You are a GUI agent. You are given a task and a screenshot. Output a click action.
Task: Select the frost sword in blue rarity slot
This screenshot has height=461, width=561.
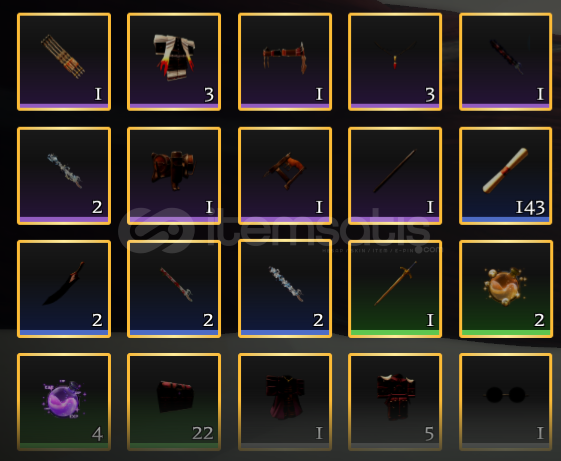(x=285, y=289)
